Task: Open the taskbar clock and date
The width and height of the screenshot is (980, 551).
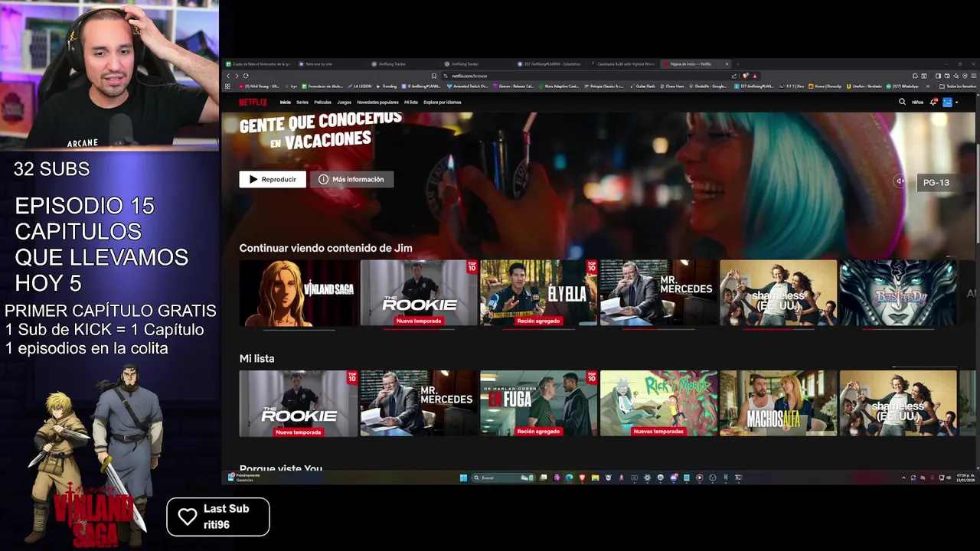Action: point(964,478)
